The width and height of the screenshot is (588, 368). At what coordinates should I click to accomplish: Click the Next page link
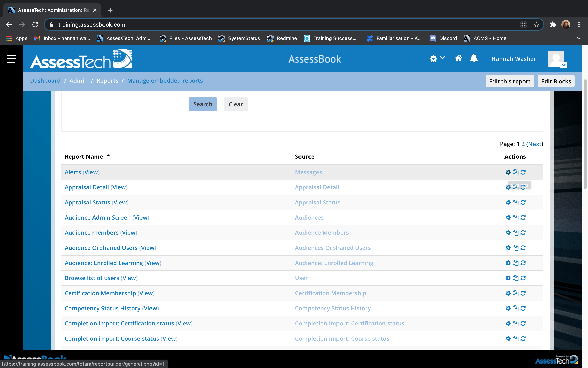[535, 144]
